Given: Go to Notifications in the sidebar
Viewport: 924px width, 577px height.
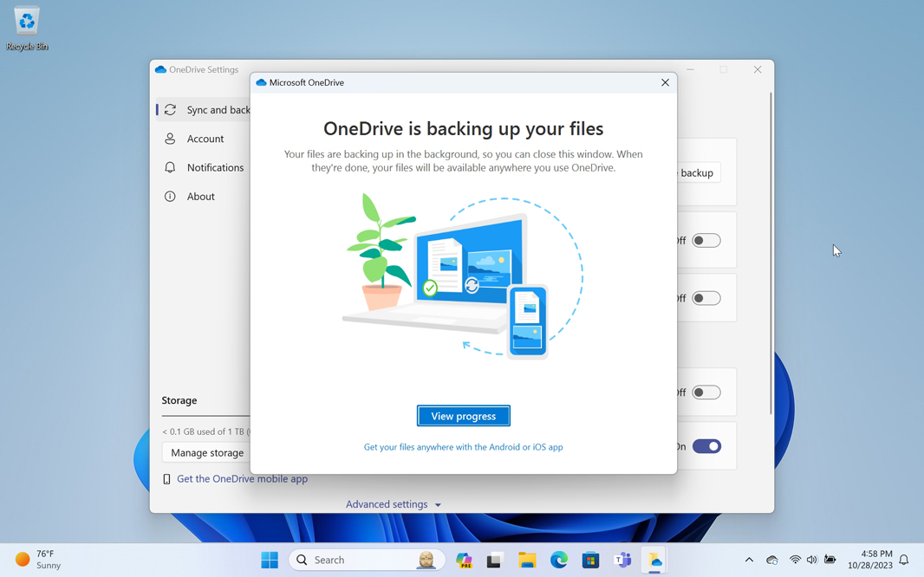Looking at the screenshot, I should click(214, 167).
